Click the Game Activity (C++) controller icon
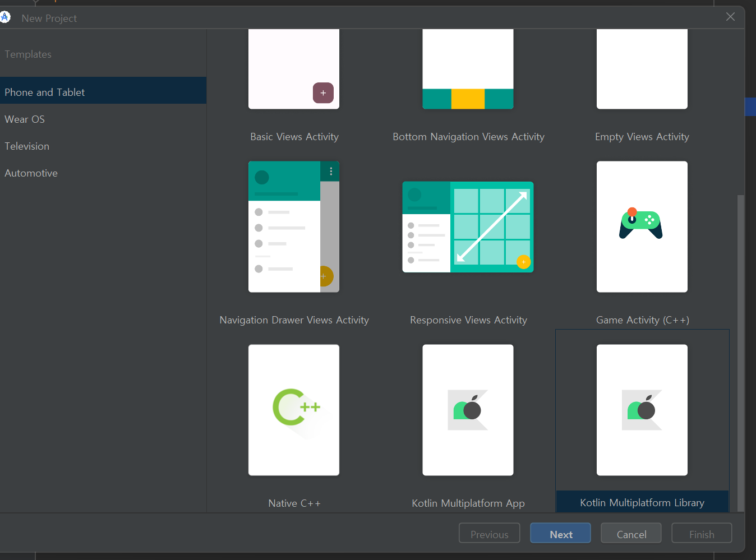The image size is (756, 560). click(x=641, y=223)
